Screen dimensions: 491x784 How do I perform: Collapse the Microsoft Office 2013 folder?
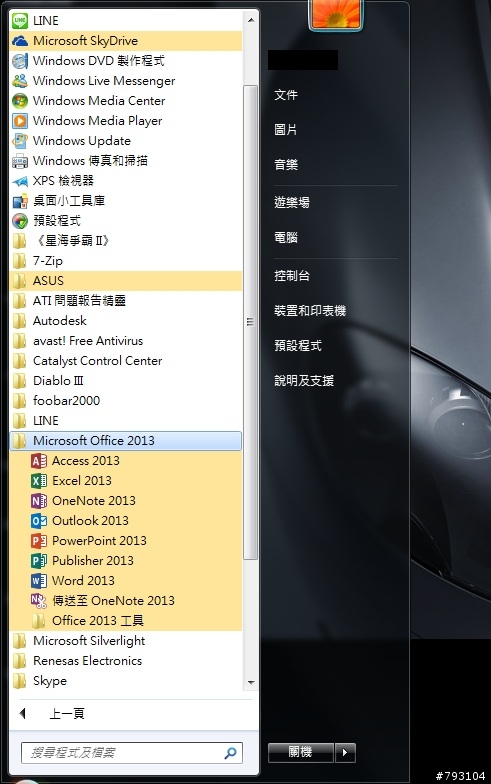click(125, 440)
